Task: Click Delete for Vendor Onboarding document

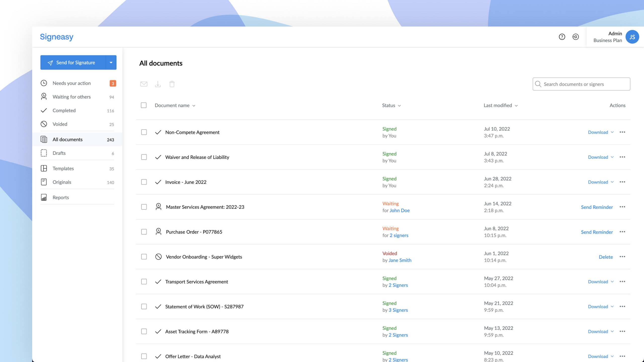Action: 606,257
